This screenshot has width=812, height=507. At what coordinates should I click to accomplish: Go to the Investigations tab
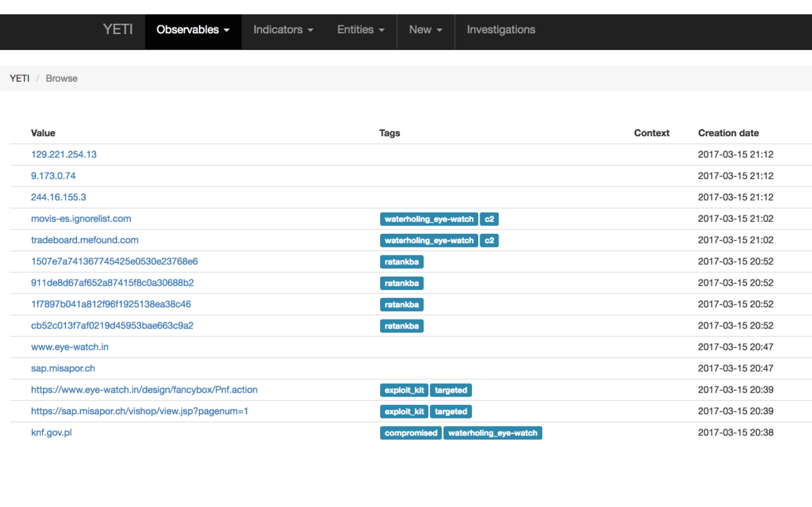pyautogui.click(x=501, y=30)
